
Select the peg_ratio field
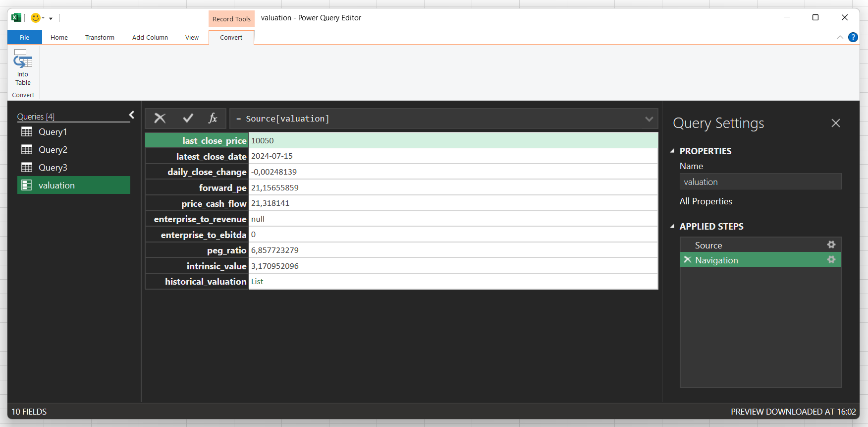coord(197,250)
